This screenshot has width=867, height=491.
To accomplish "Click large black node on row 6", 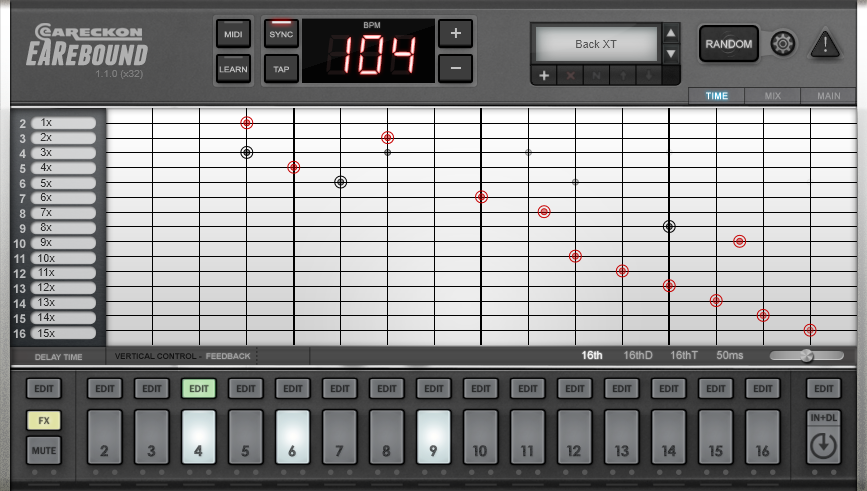I will pos(341,182).
